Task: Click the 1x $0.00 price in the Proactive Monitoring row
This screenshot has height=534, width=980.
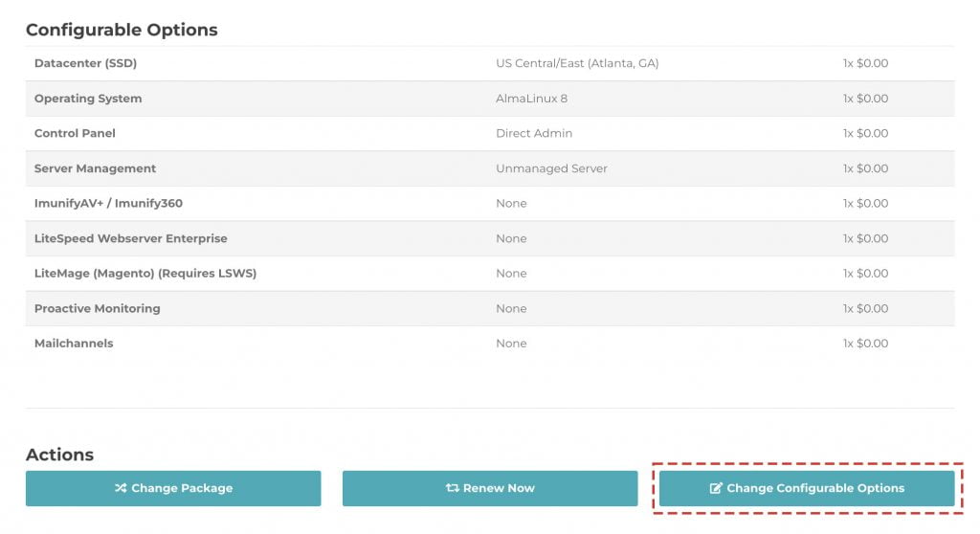Action: pyautogui.click(x=865, y=308)
